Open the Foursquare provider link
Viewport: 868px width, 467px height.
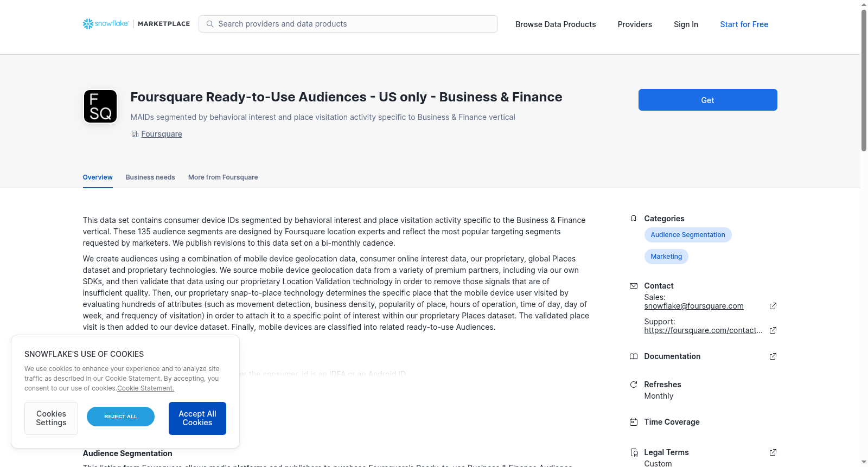click(162, 134)
